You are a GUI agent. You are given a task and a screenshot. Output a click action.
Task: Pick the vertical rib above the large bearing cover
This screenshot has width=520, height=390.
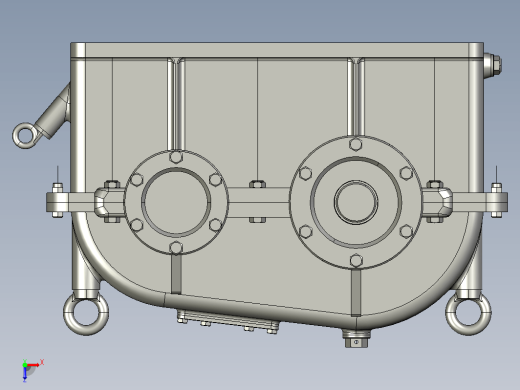356,97
